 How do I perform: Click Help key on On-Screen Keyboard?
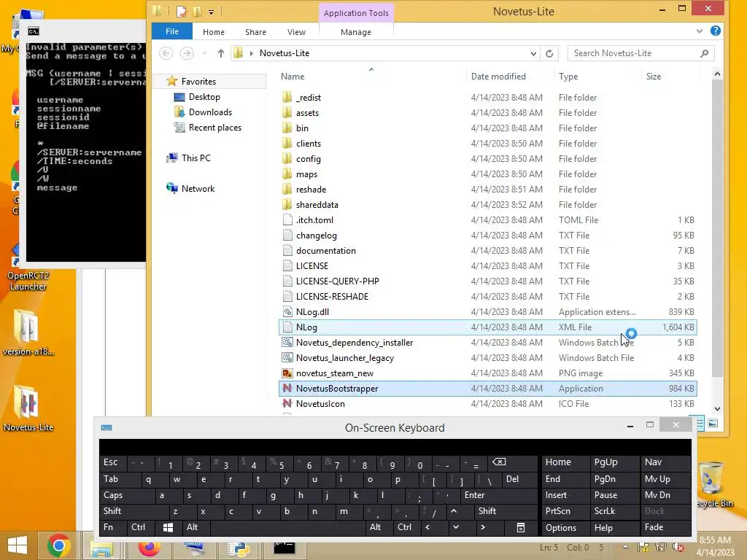tap(615, 528)
